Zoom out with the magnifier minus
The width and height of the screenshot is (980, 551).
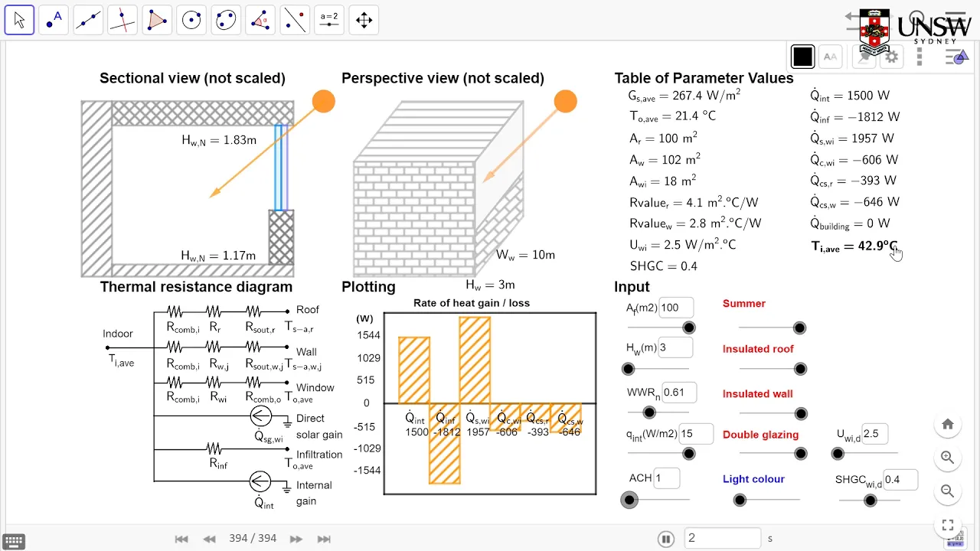[948, 491]
